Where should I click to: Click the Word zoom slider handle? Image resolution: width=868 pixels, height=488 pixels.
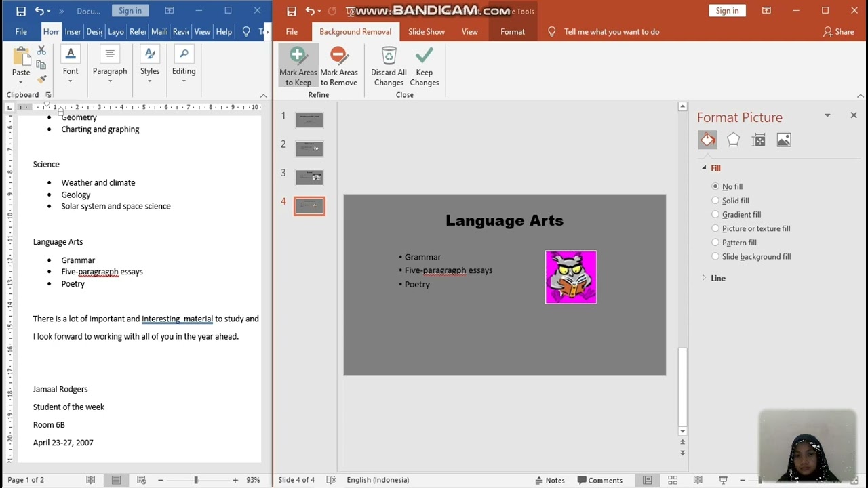click(196, 480)
